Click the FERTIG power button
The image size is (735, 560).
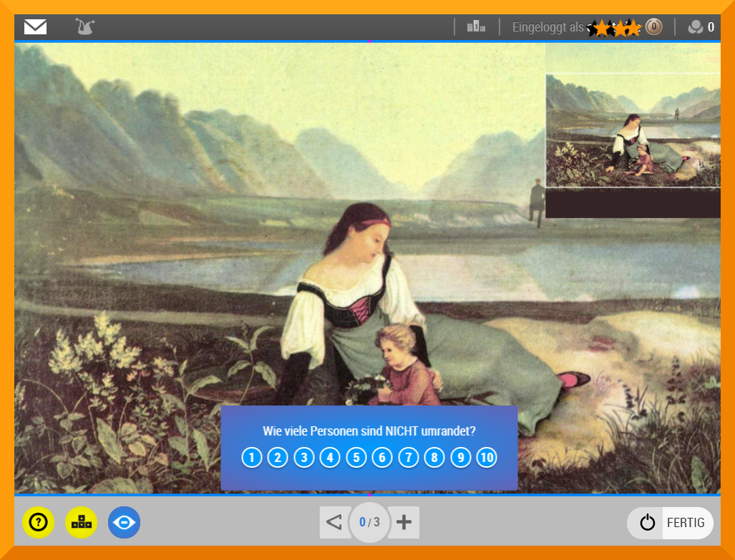[x=670, y=523]
